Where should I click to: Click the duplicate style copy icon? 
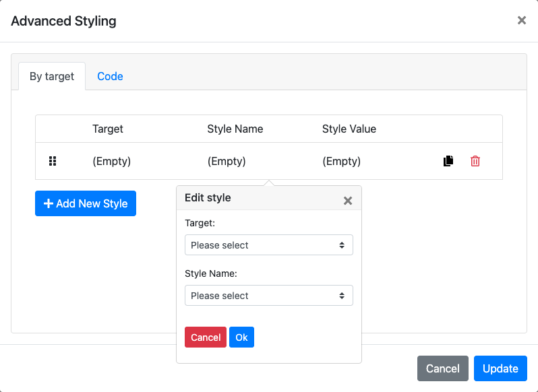point(448,161)
